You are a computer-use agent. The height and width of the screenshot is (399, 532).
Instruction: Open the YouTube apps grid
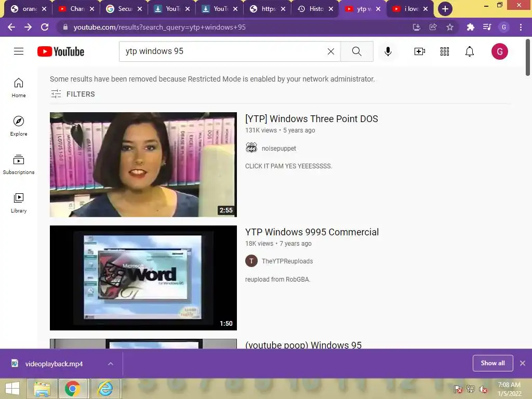445,51
